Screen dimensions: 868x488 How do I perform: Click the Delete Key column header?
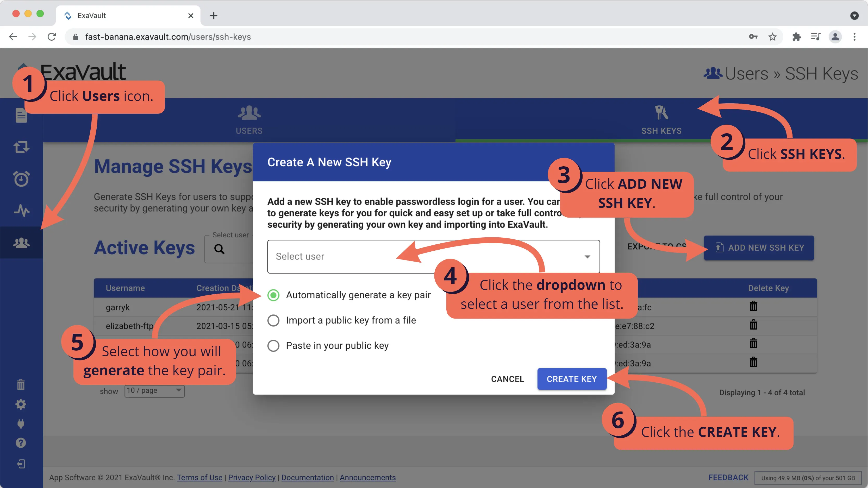click(768, 288)
